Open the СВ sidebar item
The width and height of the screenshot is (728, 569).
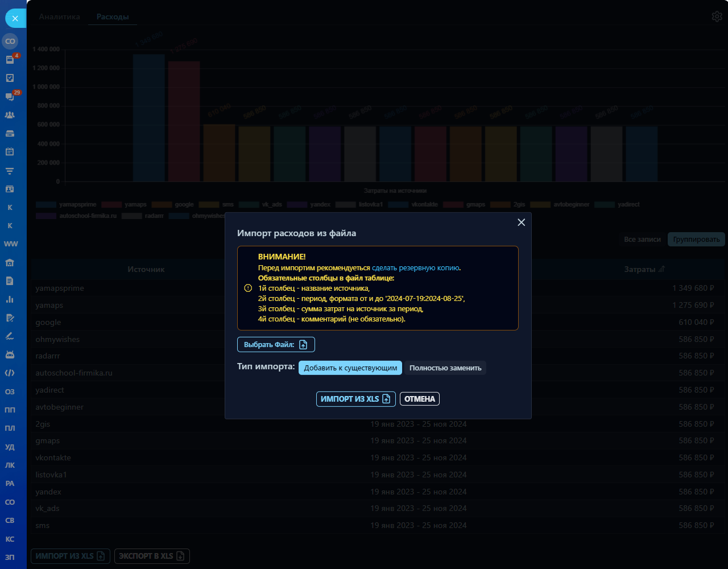[x=10, y=520]
